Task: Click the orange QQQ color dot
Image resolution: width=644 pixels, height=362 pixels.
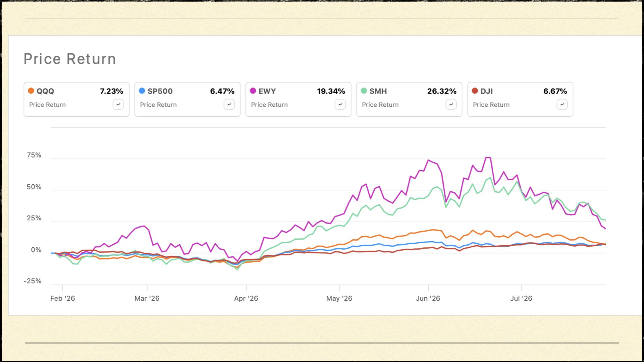Action: click(31, 91)
